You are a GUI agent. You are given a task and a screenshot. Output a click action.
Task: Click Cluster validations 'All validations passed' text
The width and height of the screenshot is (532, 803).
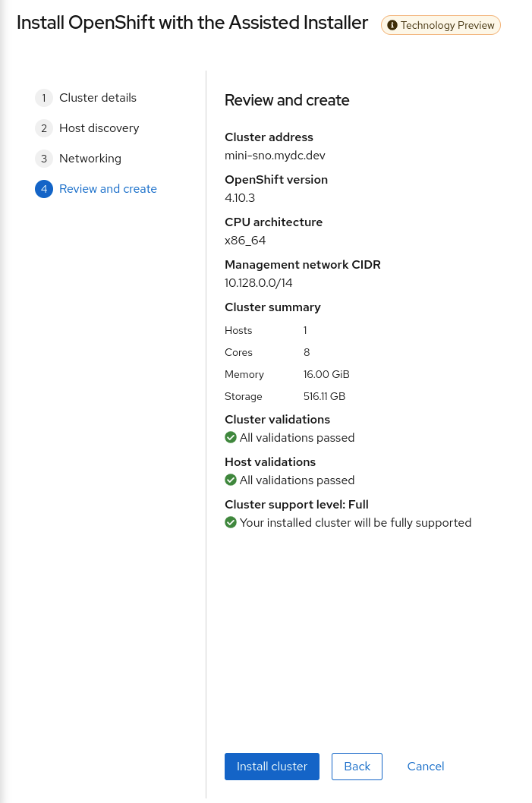coord(297,438)
